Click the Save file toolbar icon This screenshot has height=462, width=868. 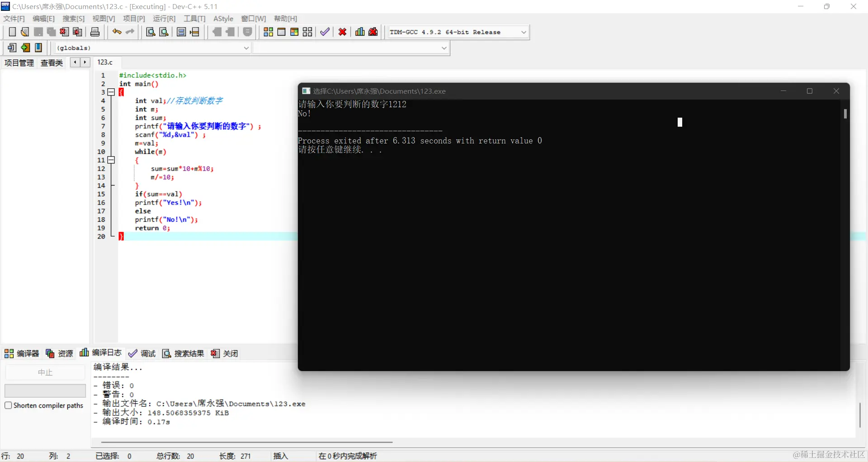pyautogui.click(x=38, y=32)
